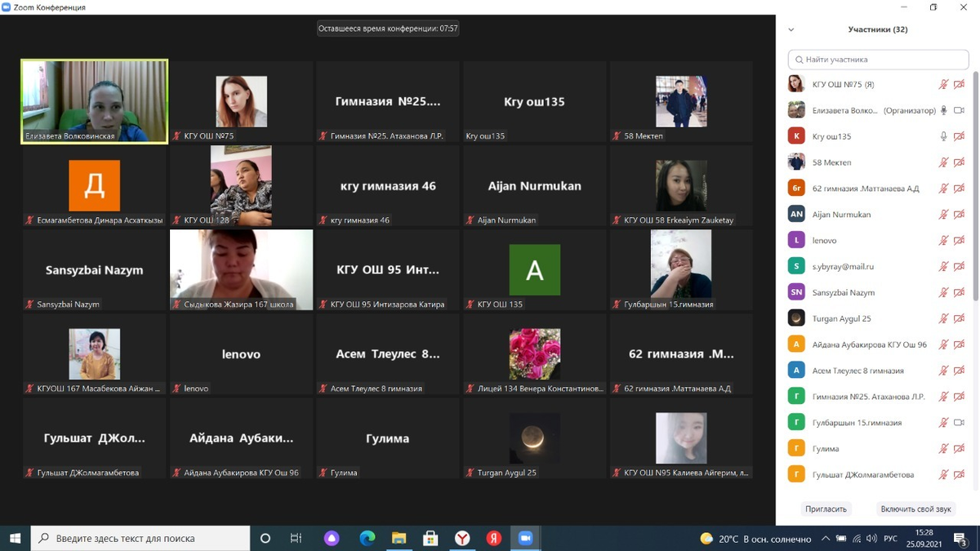
Task: Show hidden system tray icons
Action: coord(826,539)
